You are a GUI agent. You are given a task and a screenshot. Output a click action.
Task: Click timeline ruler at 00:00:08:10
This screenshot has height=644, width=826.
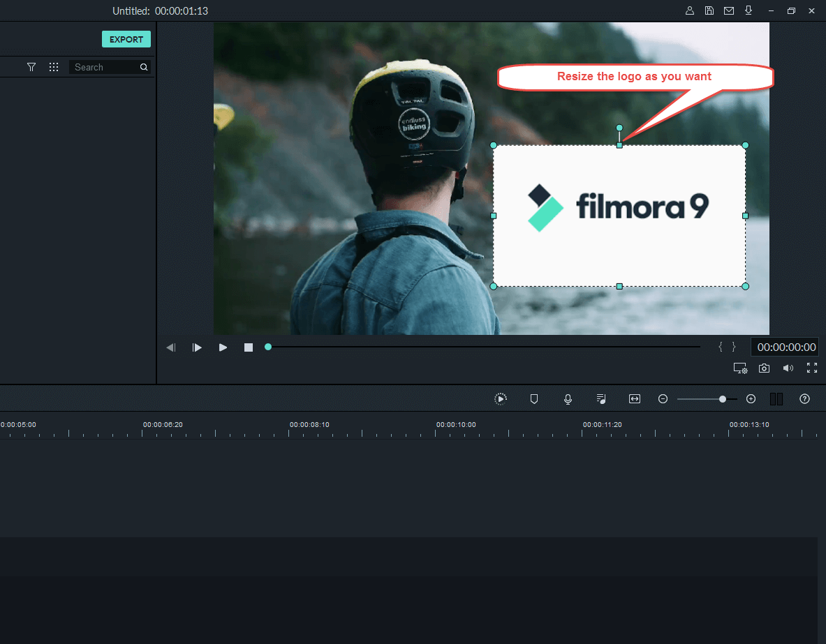click(x=309, y=424)
